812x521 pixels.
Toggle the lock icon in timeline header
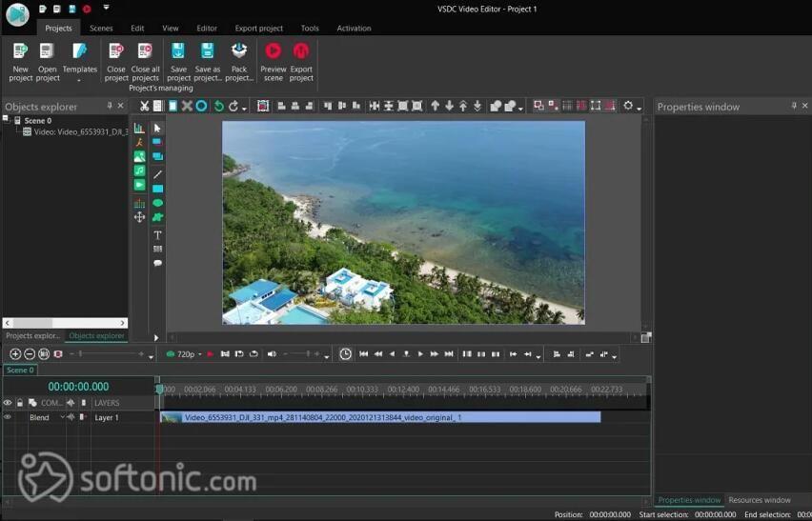coord(19,403)
